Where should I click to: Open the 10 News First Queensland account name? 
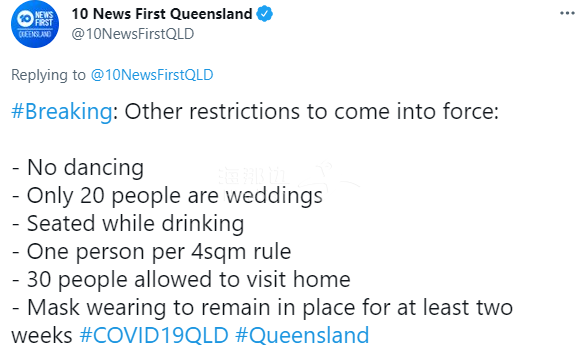coord(162,14)
